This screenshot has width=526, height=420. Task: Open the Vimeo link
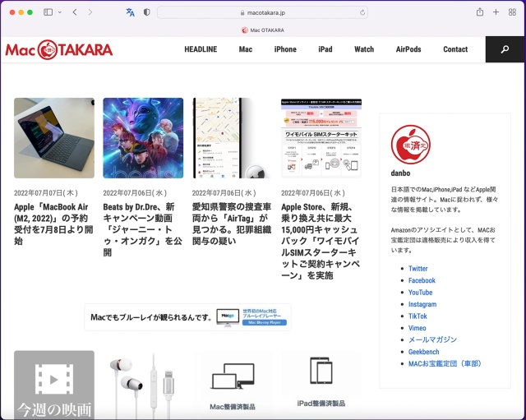click(417, 328)
